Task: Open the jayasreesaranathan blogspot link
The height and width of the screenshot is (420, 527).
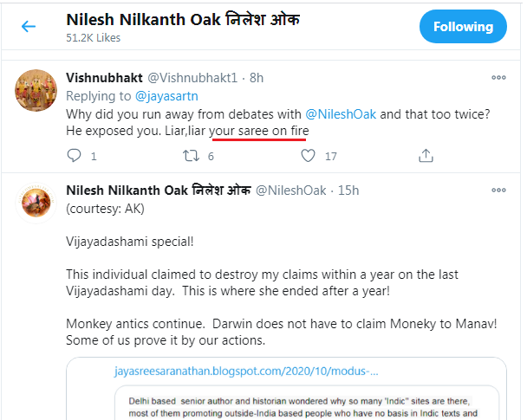Action: click(x=245, y=371)
